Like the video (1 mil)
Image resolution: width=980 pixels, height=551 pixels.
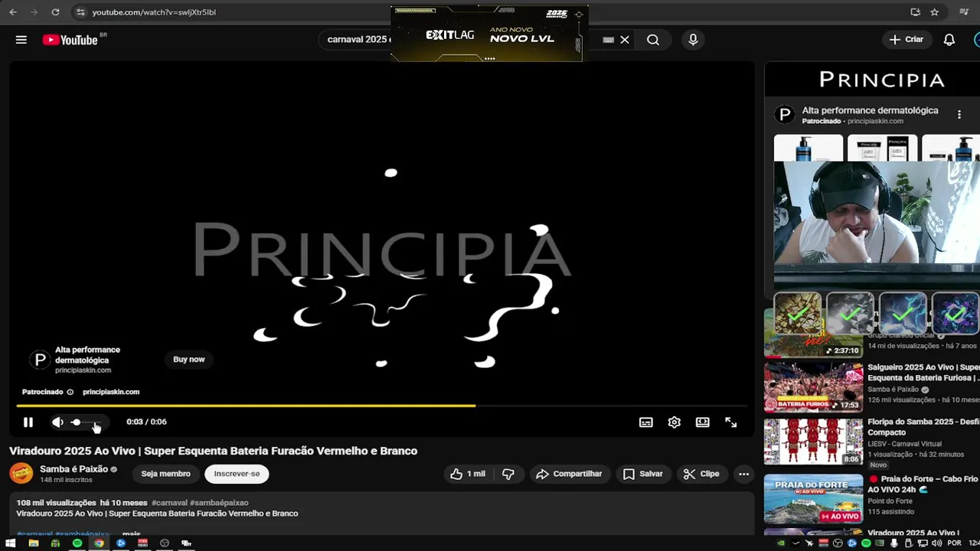coord(468,474)
